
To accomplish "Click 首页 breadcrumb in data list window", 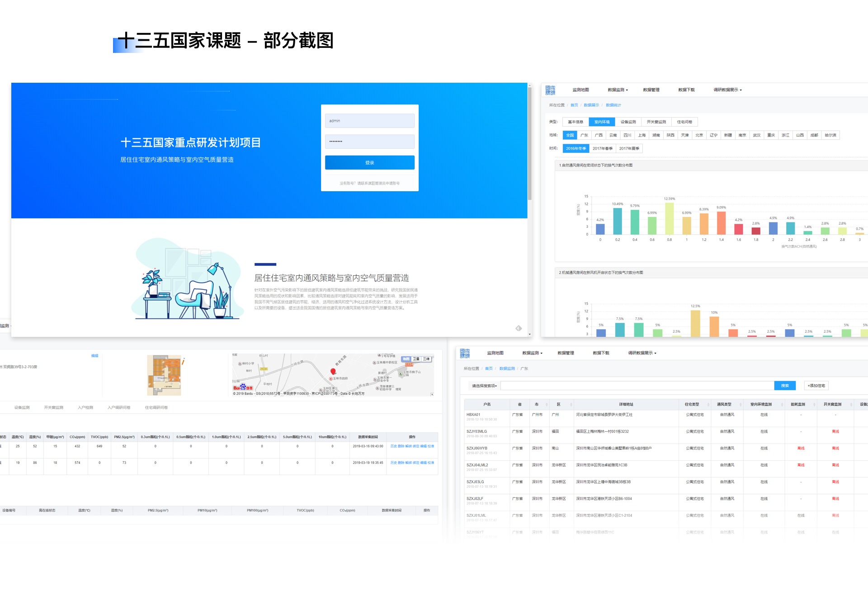I will pos(489,369).
